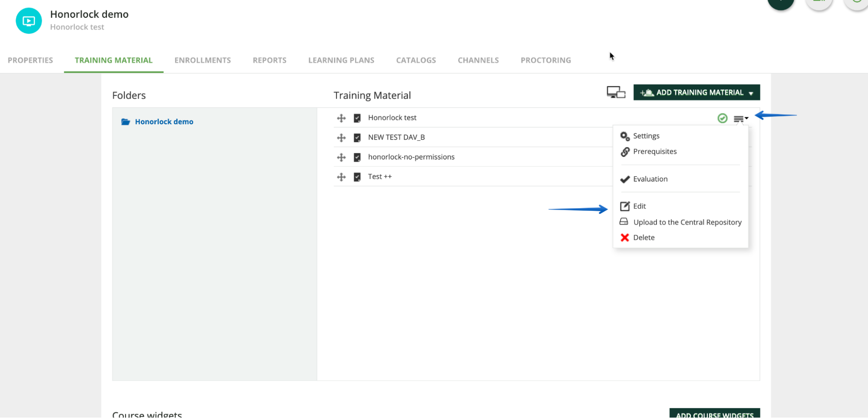868x418 pixels.
Task: Open the CHANNELS tab
Action: [478, 60]
